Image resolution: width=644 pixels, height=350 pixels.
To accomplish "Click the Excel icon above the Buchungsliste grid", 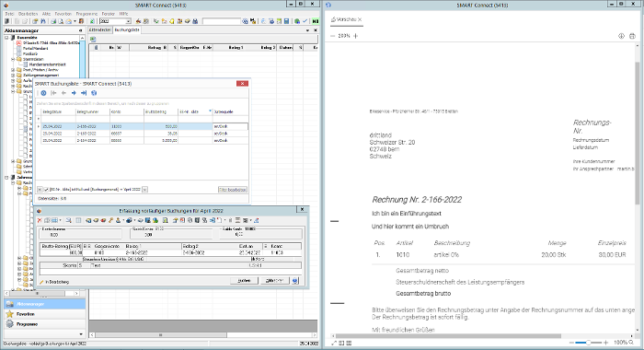I will pos(93,39).
